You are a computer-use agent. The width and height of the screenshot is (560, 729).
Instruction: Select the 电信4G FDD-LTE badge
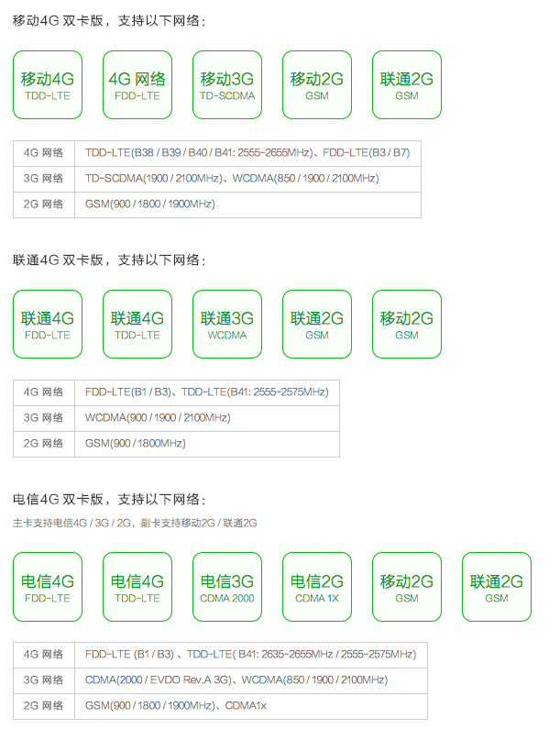(48, 587)
